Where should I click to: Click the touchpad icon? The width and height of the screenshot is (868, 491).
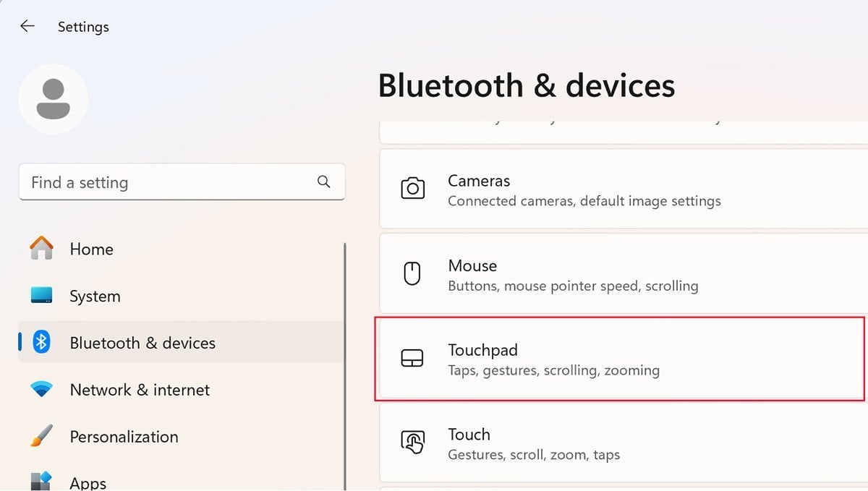click(412, 359)
